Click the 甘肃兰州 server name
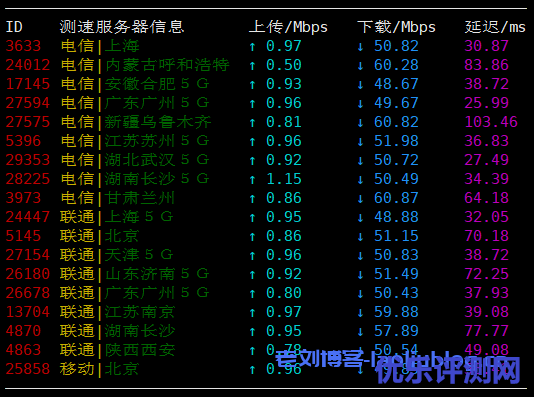 [140, 198]
